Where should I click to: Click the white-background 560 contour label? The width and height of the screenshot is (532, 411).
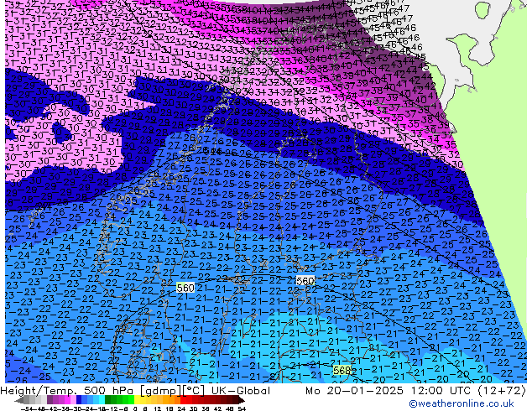[x=305, y=281]
